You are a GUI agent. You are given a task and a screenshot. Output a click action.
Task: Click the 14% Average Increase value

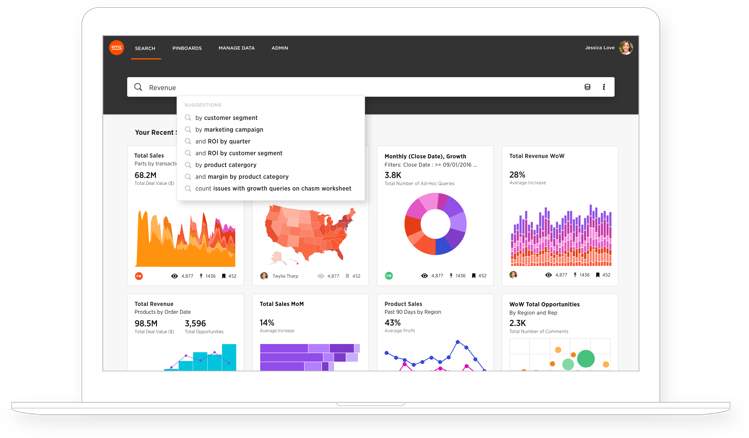tap(267, 323)
